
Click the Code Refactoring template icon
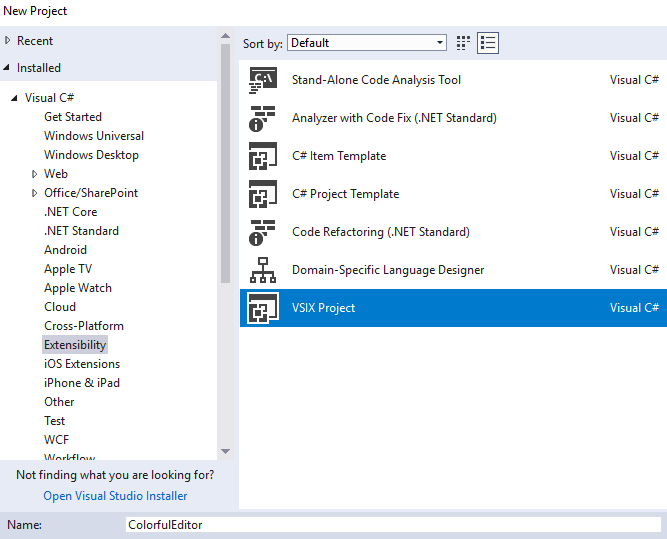pos(263,232)
